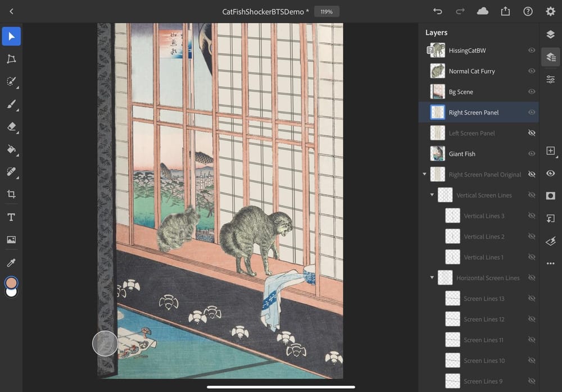Toggle layer visibility in right taskbar
This screenshot has height=392, width=562.
(x=551, y=174)
